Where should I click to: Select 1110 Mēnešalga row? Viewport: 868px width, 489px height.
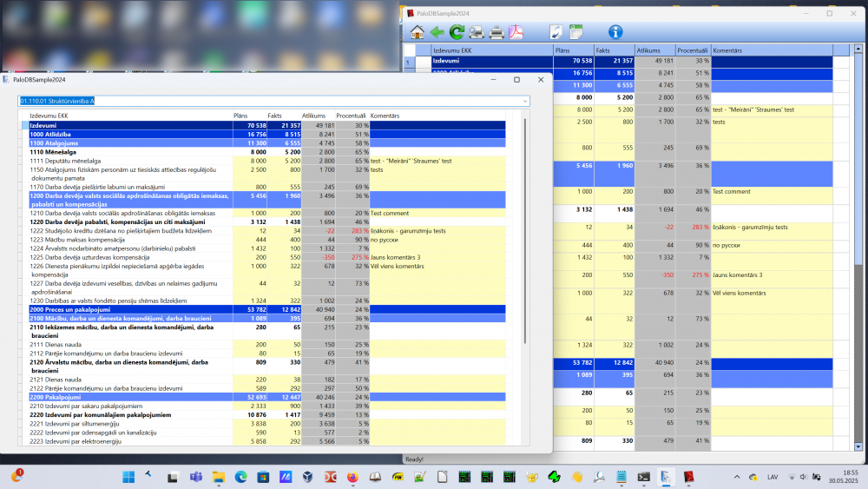[x=266, y=152]
